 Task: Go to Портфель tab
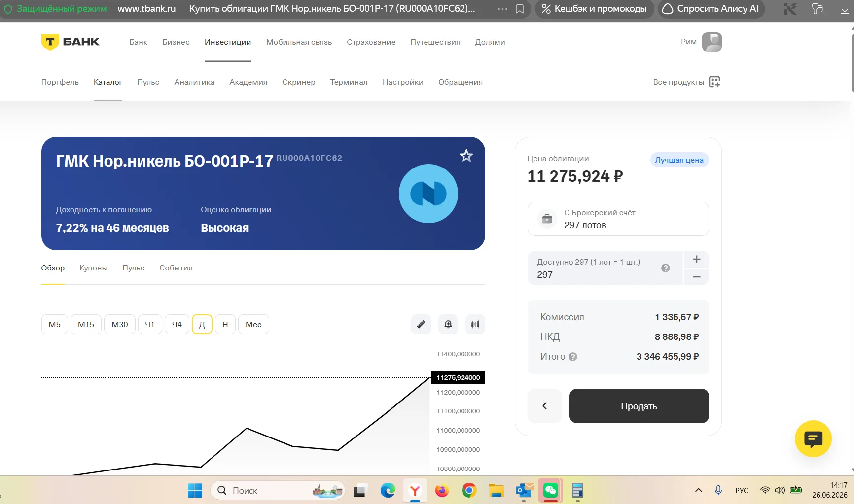click(x=60, y=82)
